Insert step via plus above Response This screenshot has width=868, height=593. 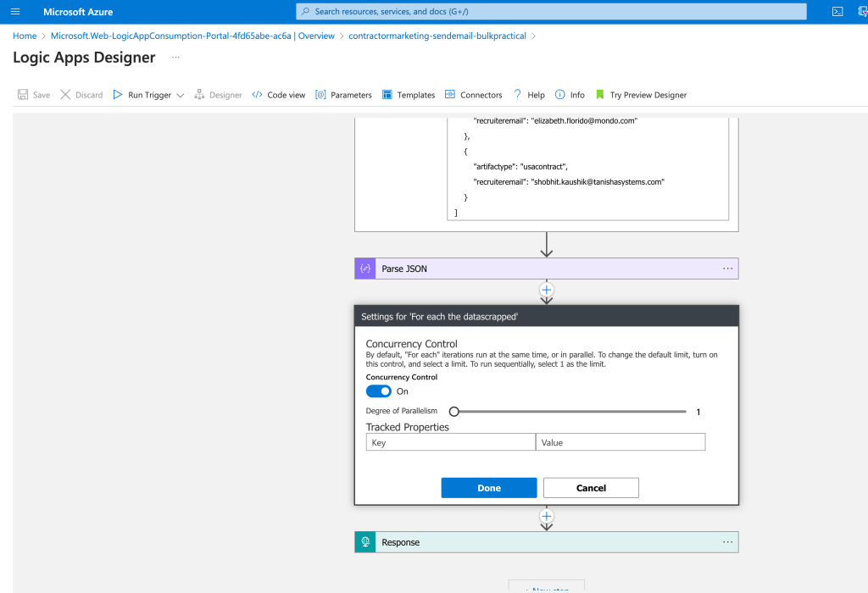click(547, 516)
